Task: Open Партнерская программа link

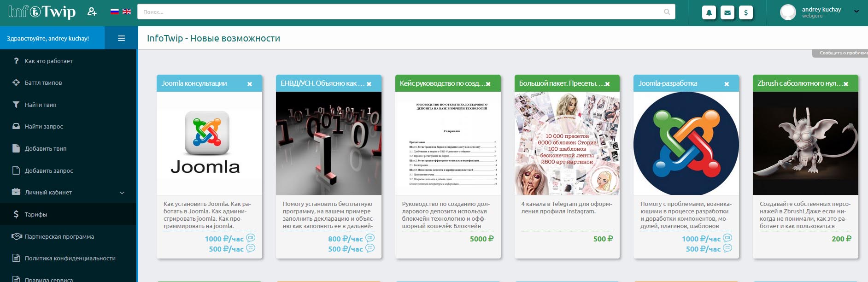Action: [59, 236]
